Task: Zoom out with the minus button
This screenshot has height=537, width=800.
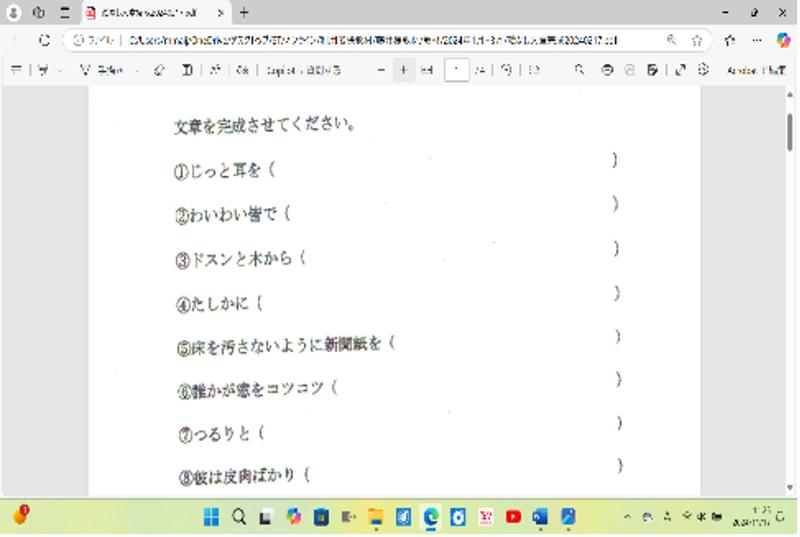Action: pos(380,70)
